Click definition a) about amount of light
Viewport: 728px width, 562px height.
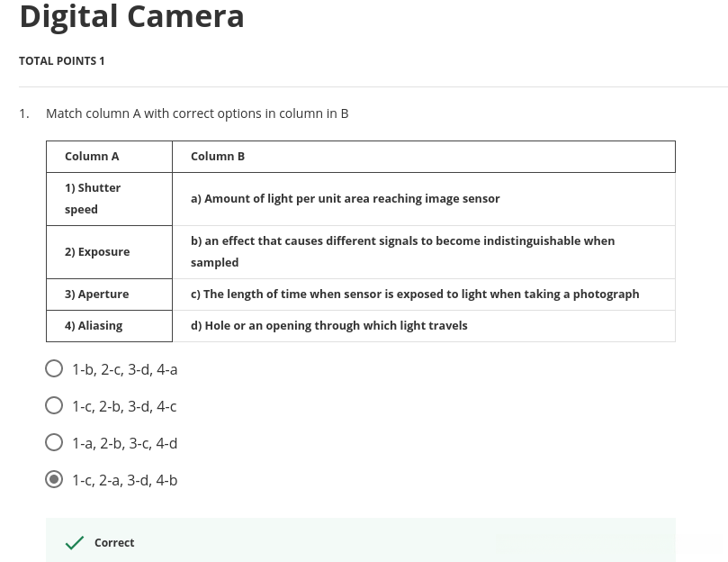click(x=345, y=199)
